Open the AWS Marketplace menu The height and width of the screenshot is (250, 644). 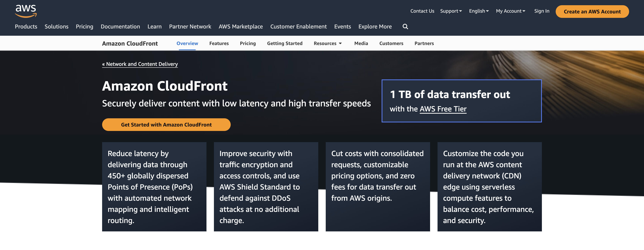coord(241,26)
